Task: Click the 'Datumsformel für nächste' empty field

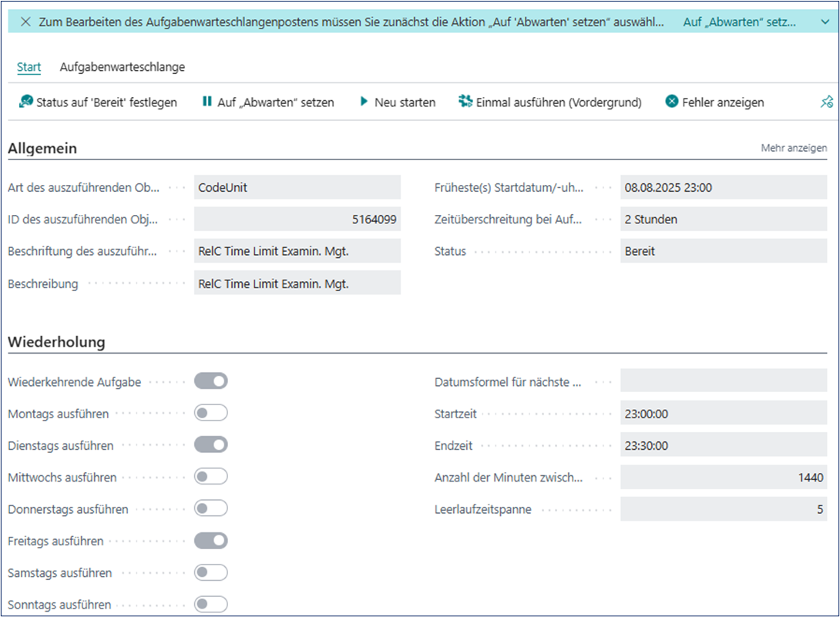Action: tap(723, 381)
